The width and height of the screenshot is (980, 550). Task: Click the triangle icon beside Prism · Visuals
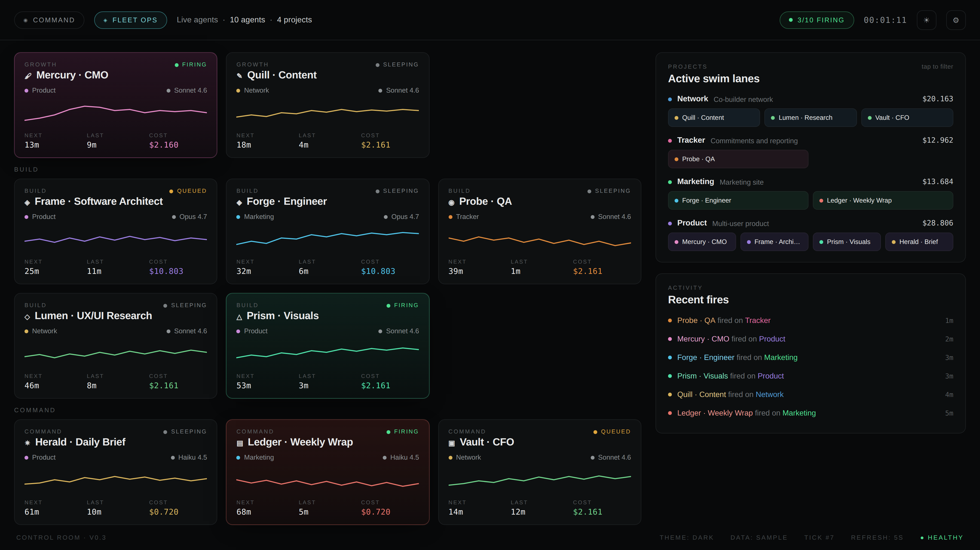coord(239,317)
